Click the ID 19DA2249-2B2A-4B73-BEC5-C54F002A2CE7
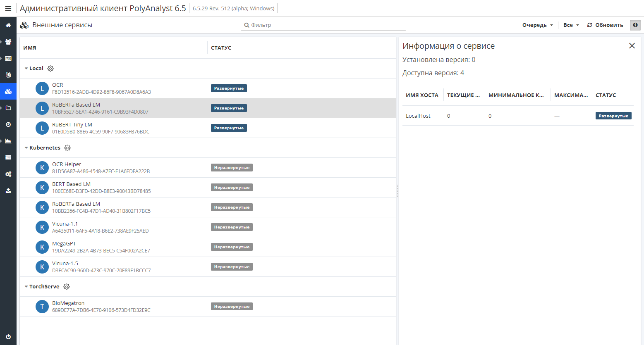This screenshot has height=345, width=644. (x=101, y=251)
